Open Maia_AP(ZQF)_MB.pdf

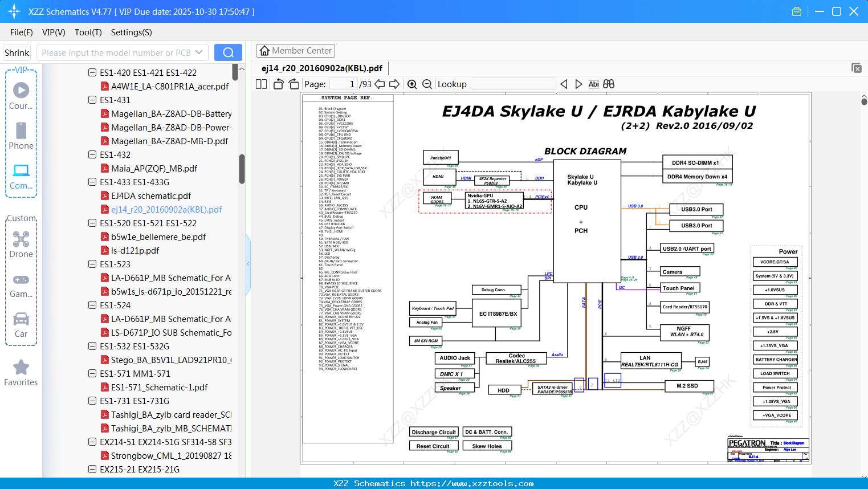tap(154, 168)
